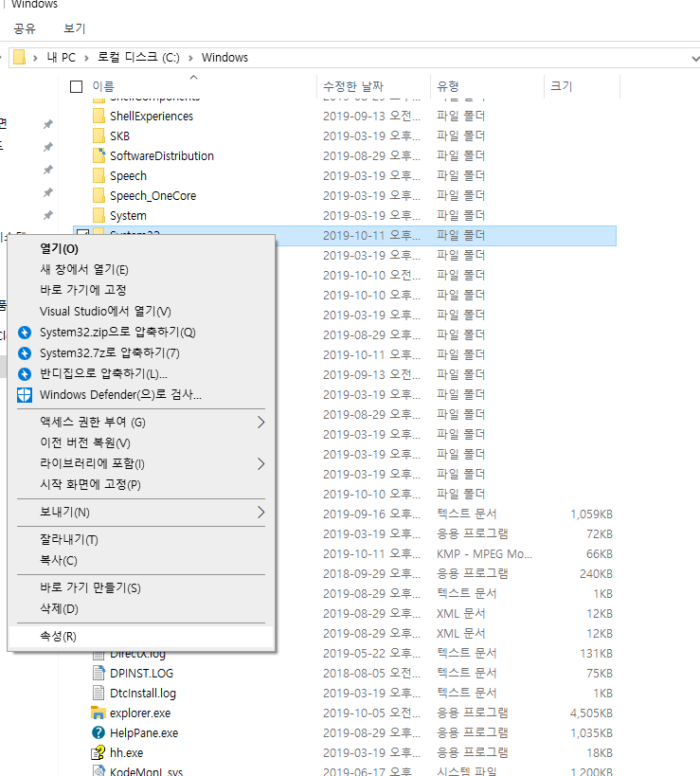Image resolution: width=700 pixels, height=776 pixels.
Task: Select the Speech_OneCore folder name
Action: [153, 196]
